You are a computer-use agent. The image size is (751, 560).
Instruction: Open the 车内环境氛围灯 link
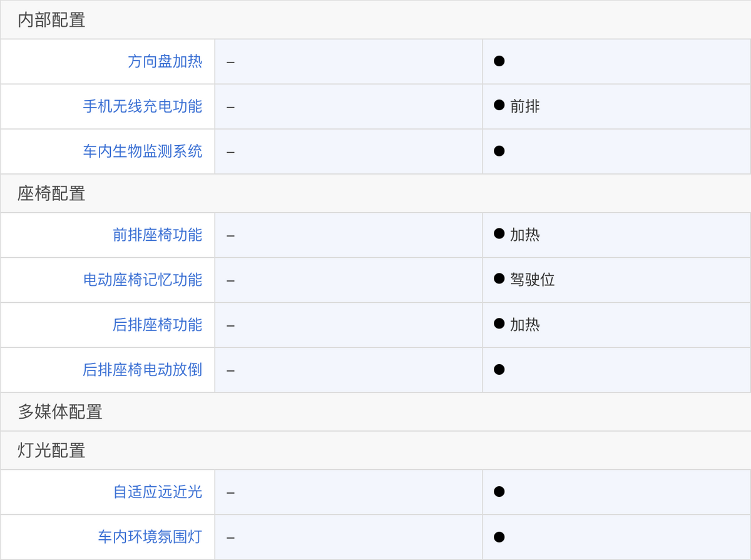point(150,537)
